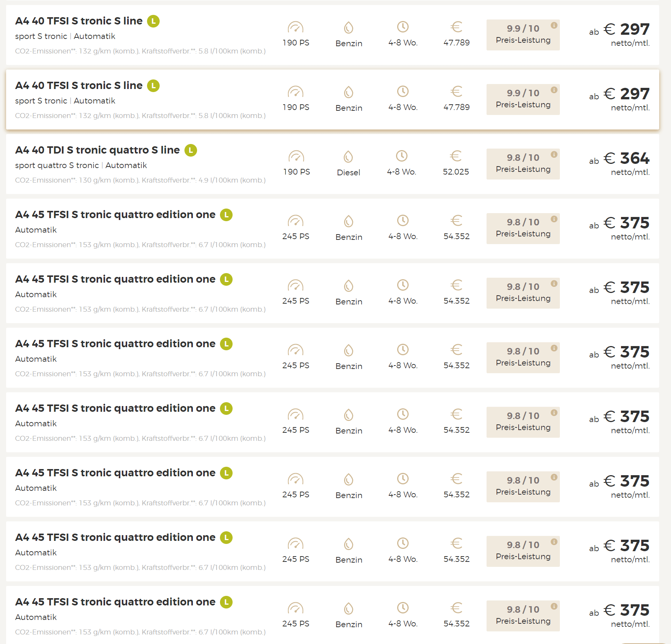Click the speedometer icon in the last listing row

click(x=295, y=608)
